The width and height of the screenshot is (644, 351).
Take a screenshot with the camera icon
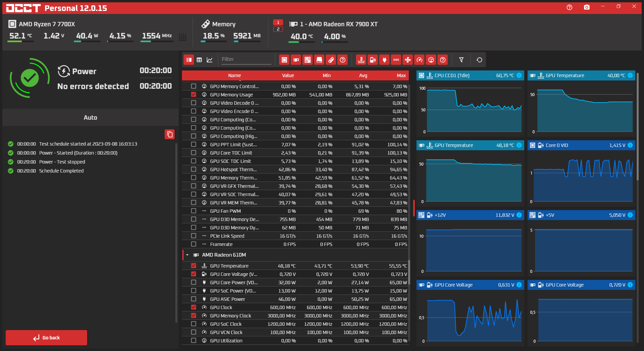586,7
